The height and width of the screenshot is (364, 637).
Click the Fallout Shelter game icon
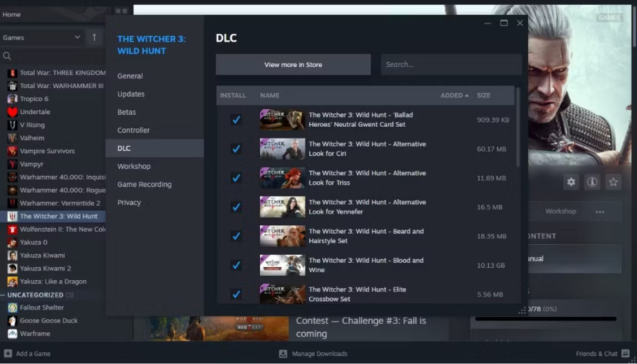coord(12,307)
